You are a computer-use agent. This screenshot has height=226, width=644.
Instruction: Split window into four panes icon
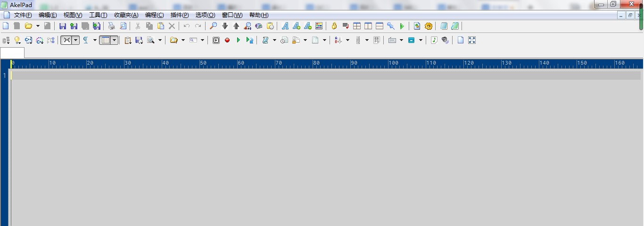(357, 26)
